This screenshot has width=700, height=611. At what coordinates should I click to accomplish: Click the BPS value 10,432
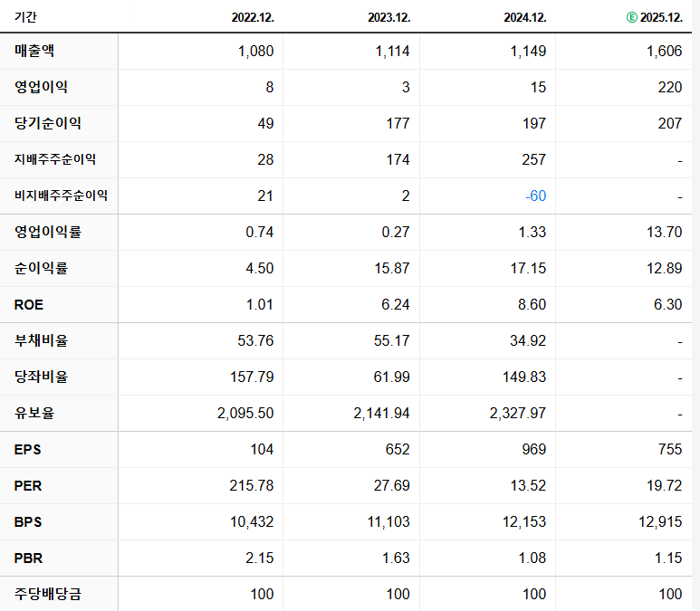click(252, 521)
